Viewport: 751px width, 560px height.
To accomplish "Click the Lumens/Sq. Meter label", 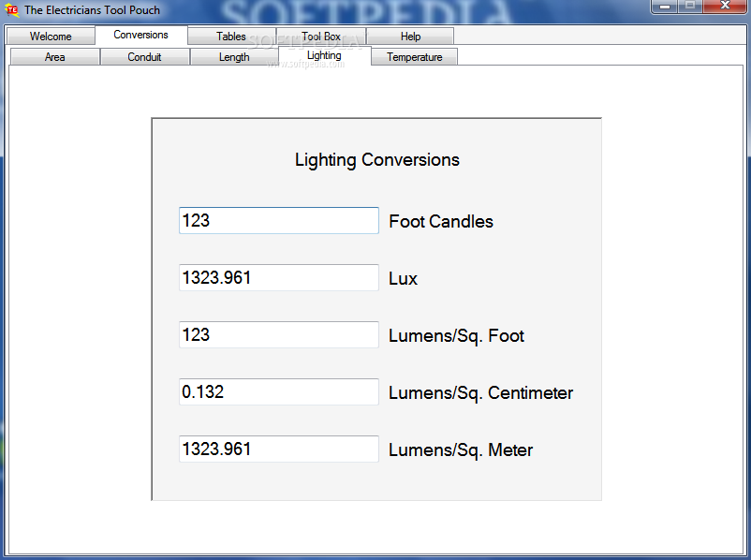I will tap(461, 450).
